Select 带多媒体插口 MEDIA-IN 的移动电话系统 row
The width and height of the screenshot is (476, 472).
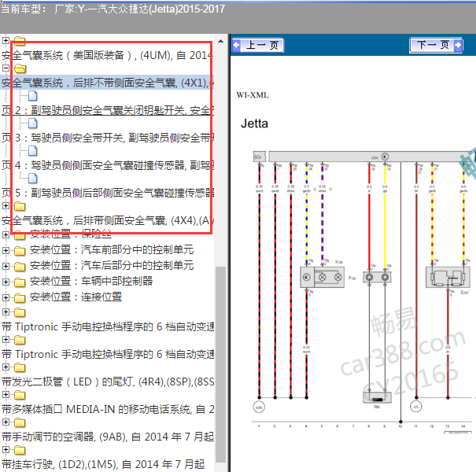[x=108, y=410]
